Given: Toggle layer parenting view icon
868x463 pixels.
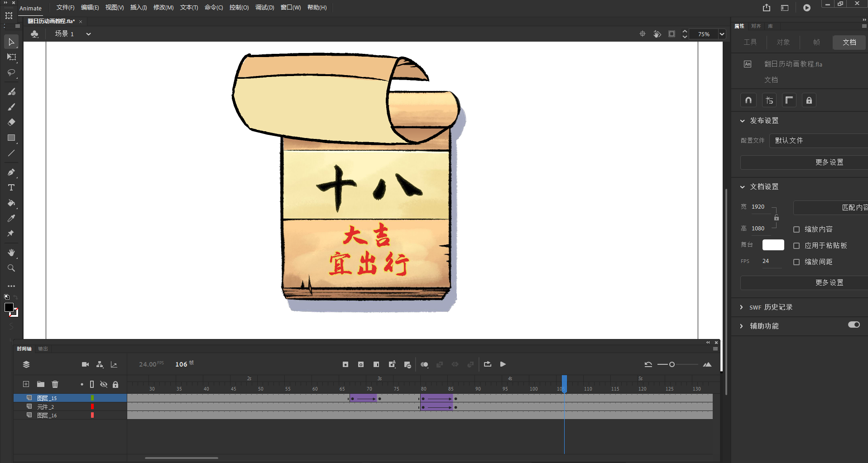Looking at the screenshot, I should coord(100,364).
